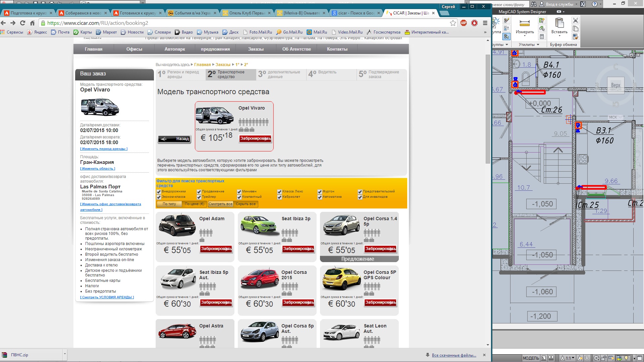Click the group edit icon in AutoCAD Groups panel
644x362 pixels.
point(506,28)
